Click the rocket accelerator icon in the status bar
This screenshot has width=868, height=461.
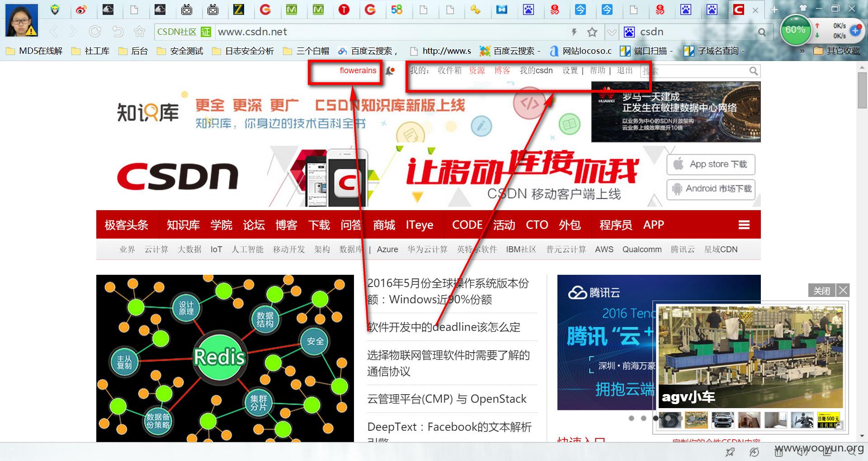[730, 452]
